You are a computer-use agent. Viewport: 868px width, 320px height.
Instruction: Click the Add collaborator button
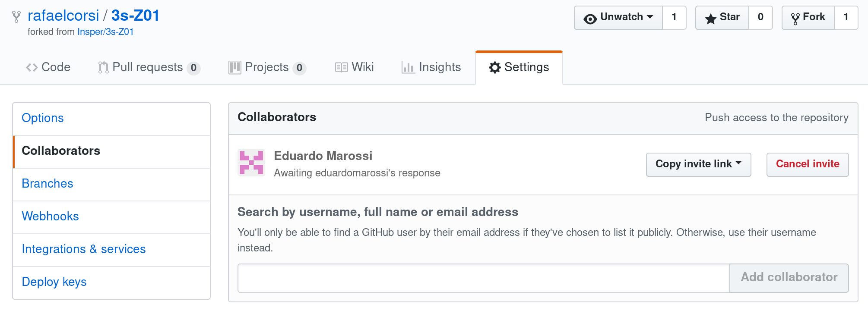[x=789, y=278]
